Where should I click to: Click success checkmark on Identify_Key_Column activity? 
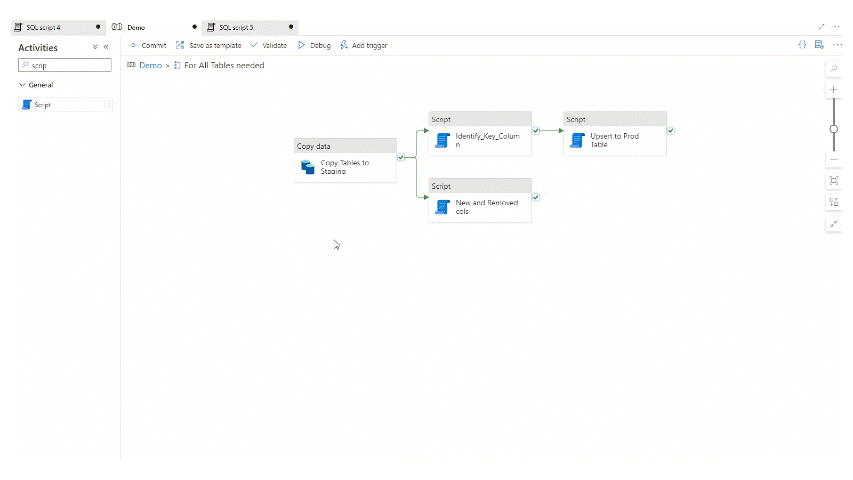(x=536, y=130)
